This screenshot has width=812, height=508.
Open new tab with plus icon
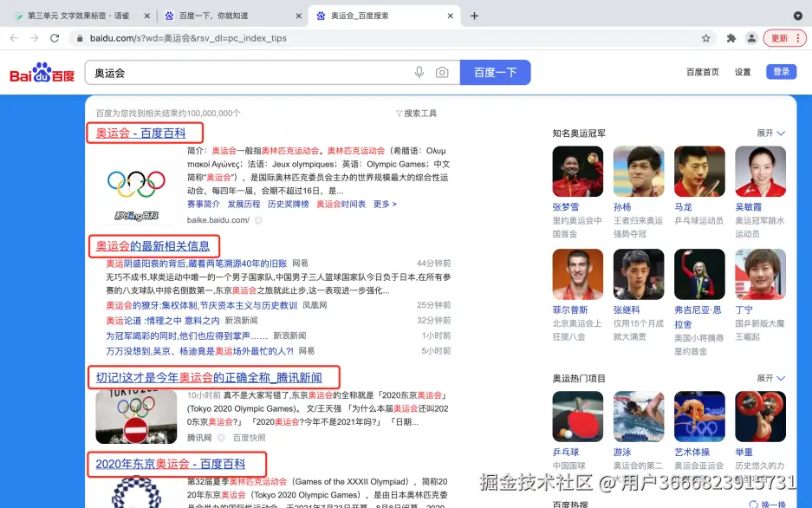474,16
